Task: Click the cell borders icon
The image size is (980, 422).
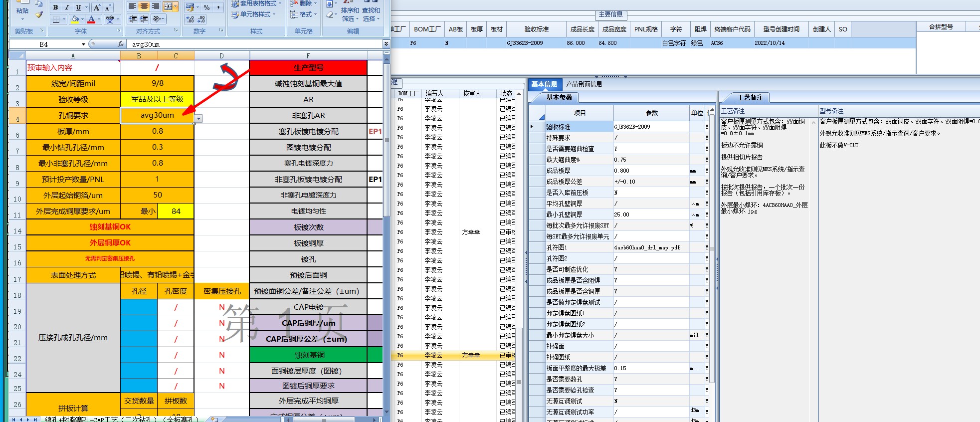Action: [56, 19]
